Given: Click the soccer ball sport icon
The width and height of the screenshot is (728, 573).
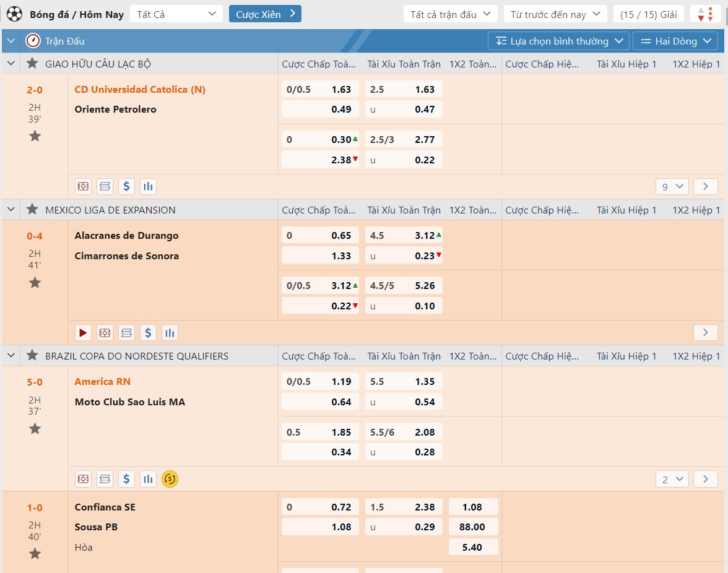Looking at the screenshot, I should coord(14,14).
